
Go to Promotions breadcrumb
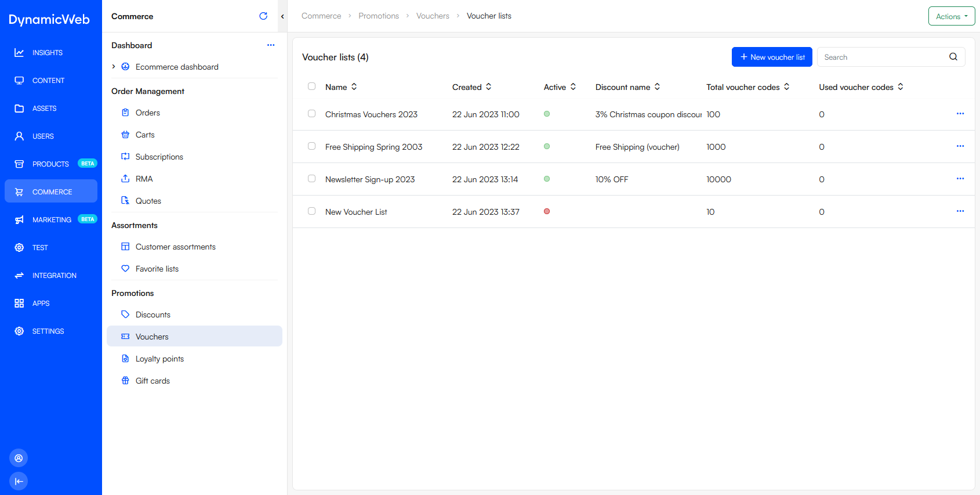[379, 16]
